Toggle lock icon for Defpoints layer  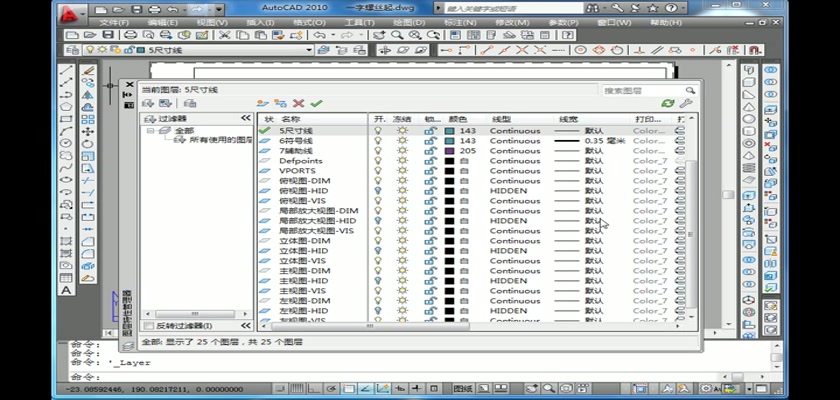coord(430,161)
